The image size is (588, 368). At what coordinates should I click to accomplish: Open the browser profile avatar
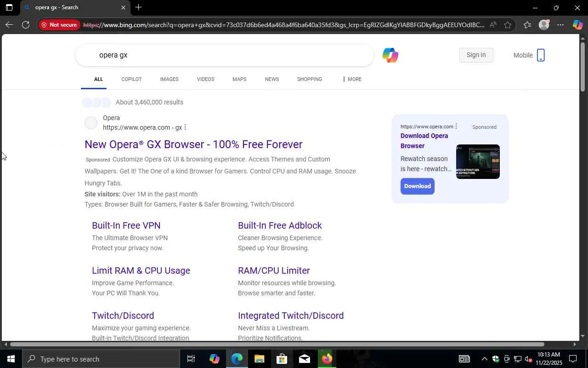click(x=544, y=25)
